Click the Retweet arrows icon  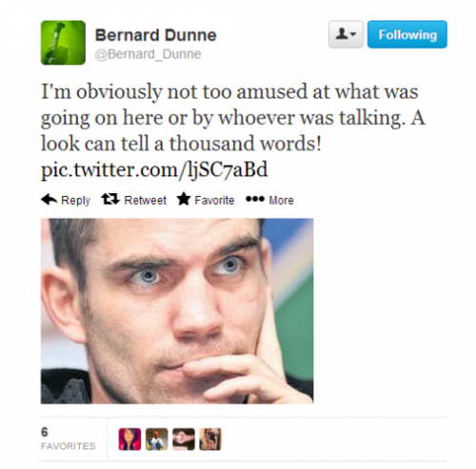click(109, 200)
